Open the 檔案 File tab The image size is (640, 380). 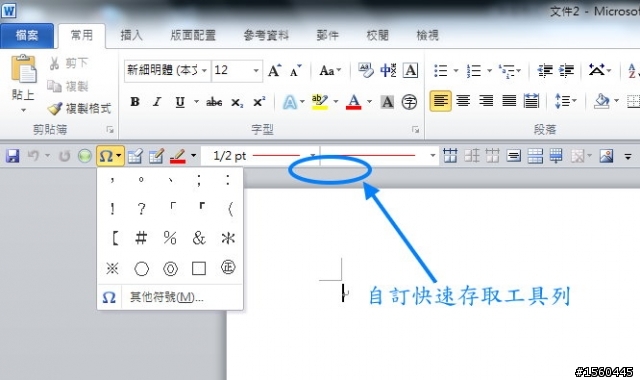click(27, 36)
